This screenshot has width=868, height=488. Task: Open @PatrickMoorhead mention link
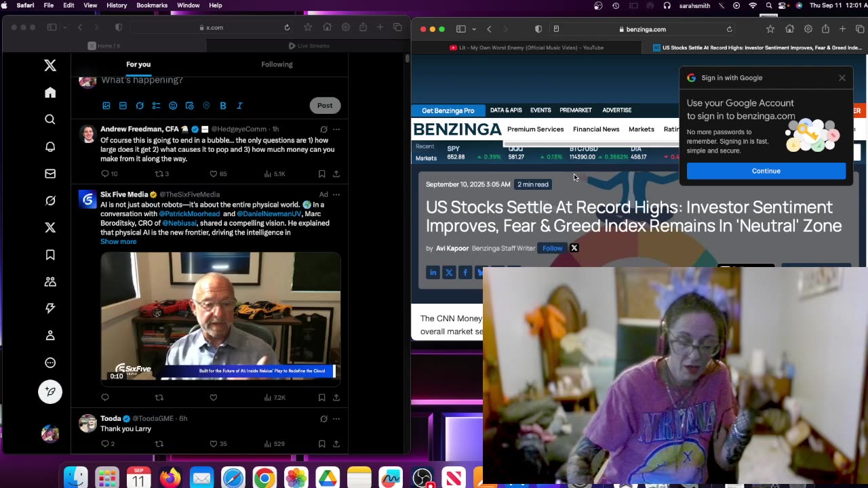point(189,214)
